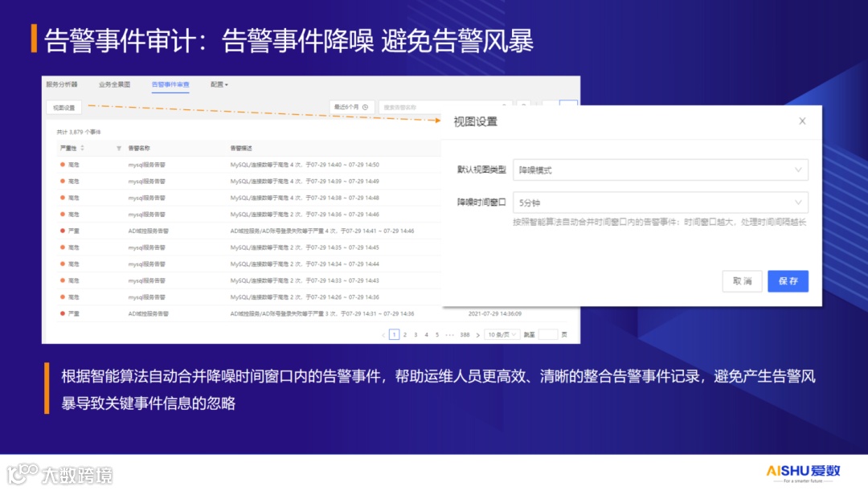
Task: Go to page 2
Action: 405,335
